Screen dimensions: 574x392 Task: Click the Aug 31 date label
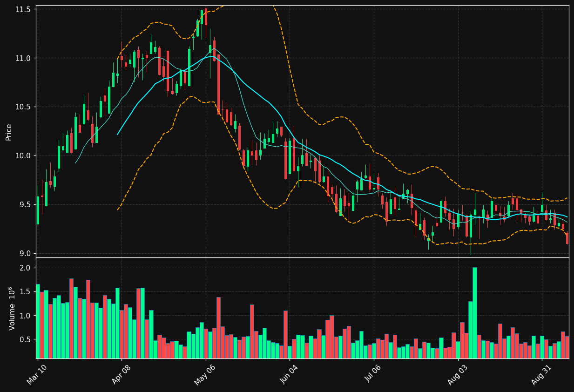[541, 375]
